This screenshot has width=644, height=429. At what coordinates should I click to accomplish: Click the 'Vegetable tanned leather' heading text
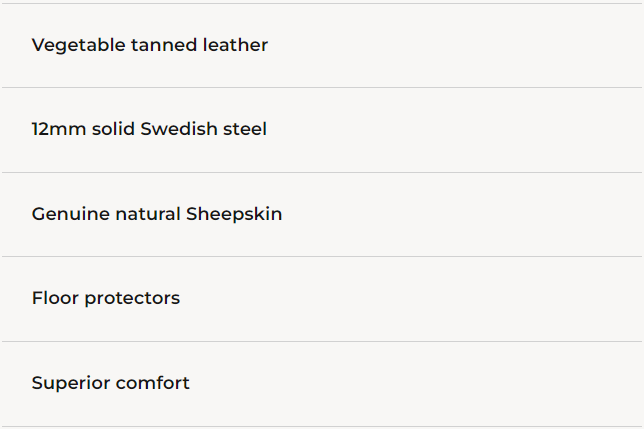point(150,45)
